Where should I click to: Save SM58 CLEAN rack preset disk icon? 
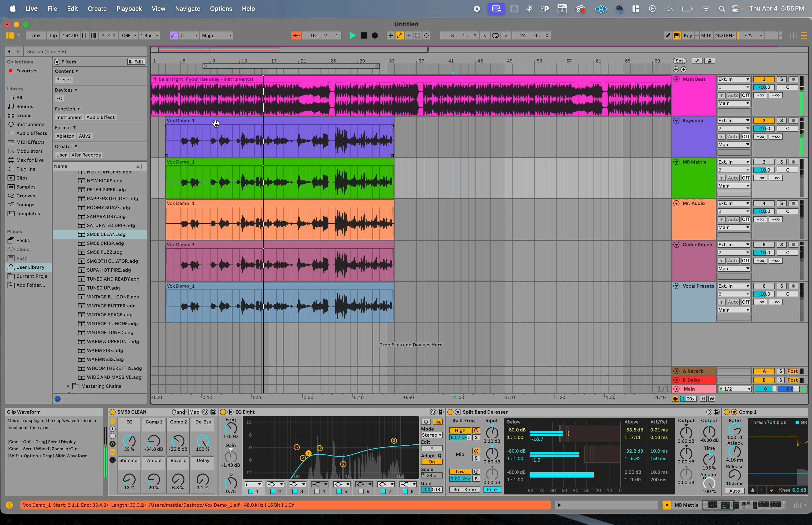click(x=213, y=412)
